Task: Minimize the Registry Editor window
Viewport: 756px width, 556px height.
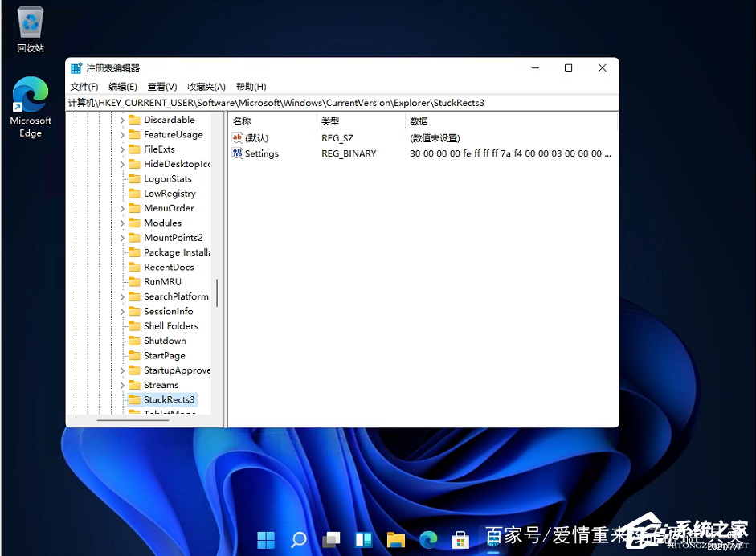Action: (535, 68)
